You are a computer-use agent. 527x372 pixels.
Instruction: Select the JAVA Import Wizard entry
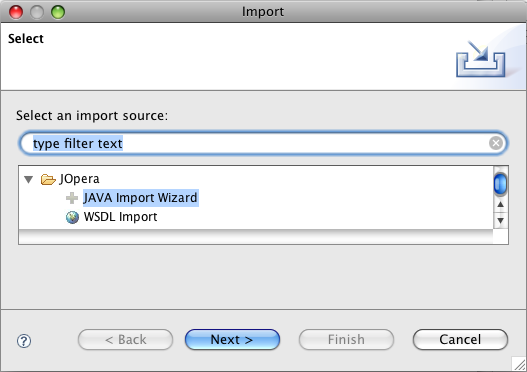tap(140, 198)
